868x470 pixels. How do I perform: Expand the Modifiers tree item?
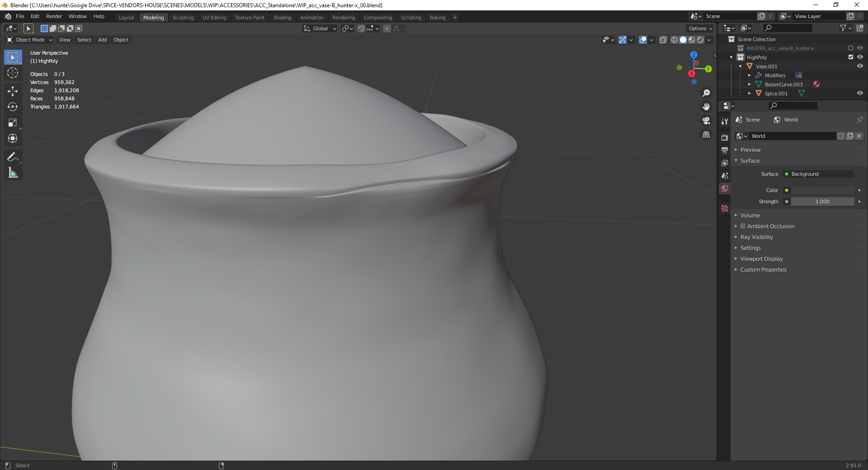click(750, 75)
